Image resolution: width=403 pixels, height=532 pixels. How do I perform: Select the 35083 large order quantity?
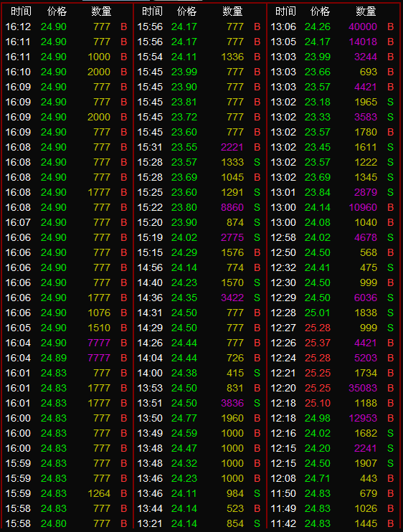coord(363,388)
